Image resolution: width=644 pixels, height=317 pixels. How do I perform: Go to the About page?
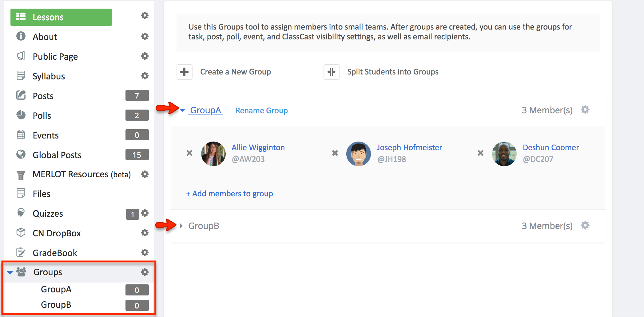(45, 37)
